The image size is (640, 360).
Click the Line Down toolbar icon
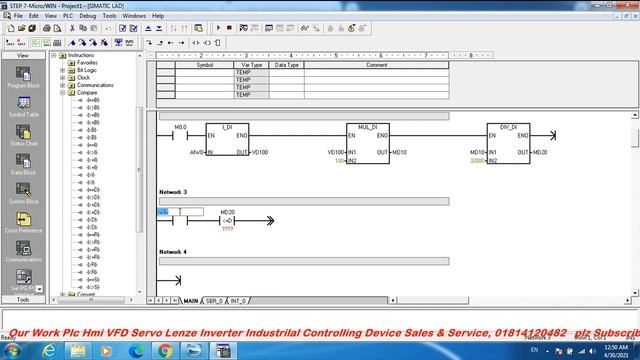(x=149, y=43)
